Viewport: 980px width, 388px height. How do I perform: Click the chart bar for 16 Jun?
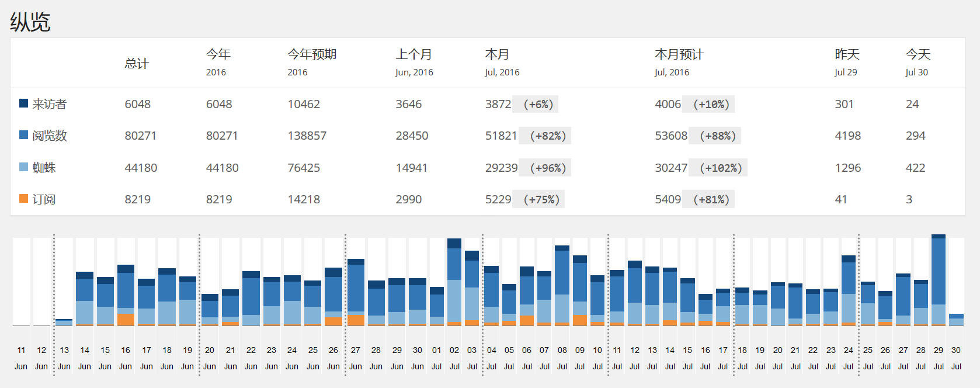coord(126,295)
